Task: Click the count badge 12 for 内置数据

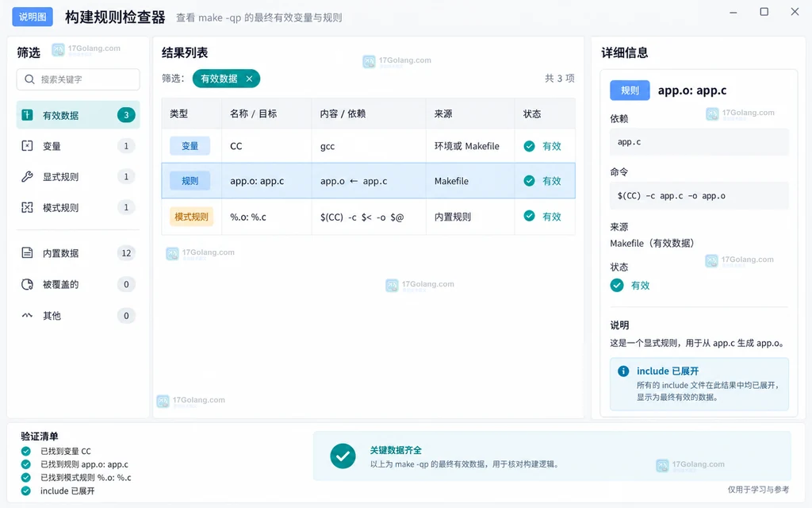Action: (126, 253)
